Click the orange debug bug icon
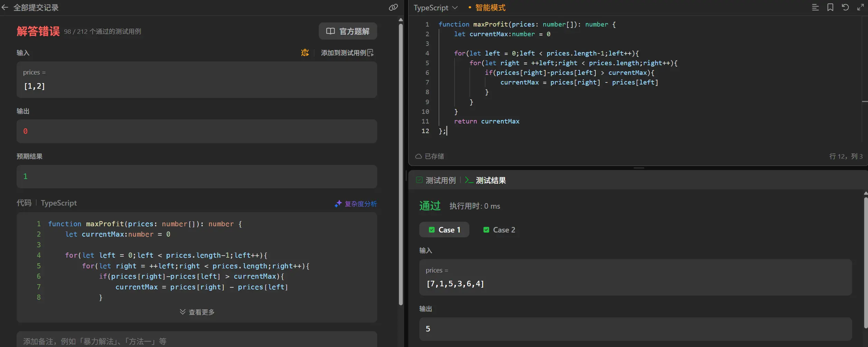The height and width of the screenshot is (347, 868). 305,53
